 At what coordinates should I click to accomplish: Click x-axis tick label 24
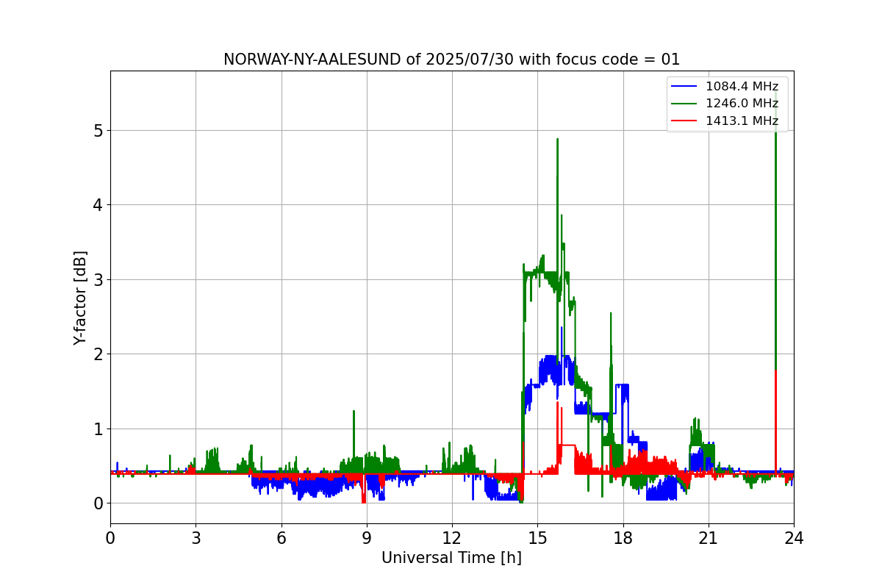click(x=794, y=538)
